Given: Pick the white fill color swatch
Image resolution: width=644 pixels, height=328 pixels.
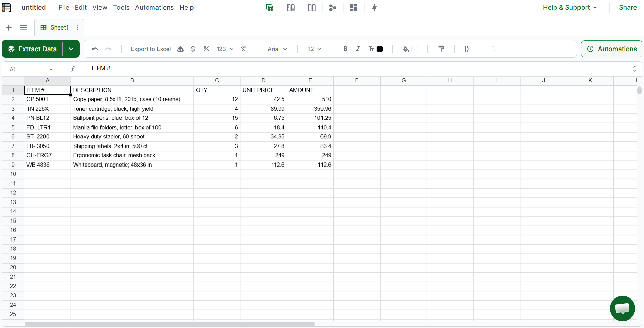Looking at the screenshot, I should [415, 49].
